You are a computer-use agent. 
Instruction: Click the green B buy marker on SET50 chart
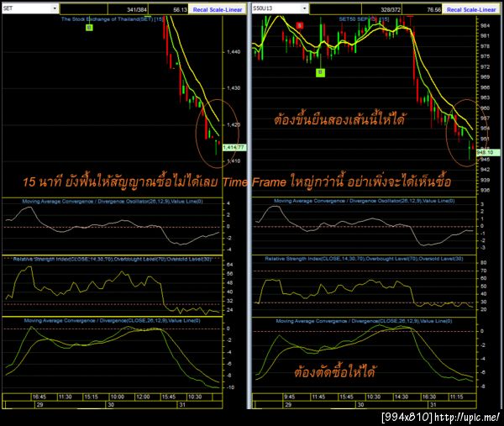tap(320, 72)
